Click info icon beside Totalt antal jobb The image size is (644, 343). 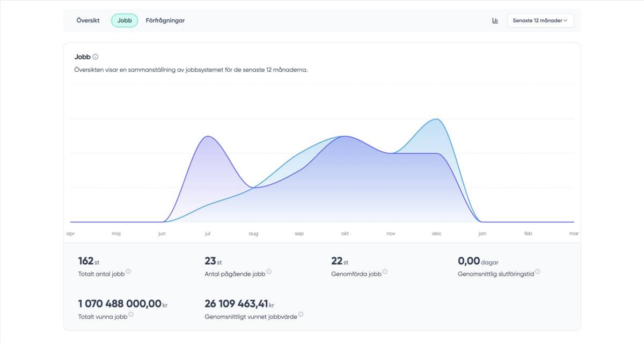(128, 272)
